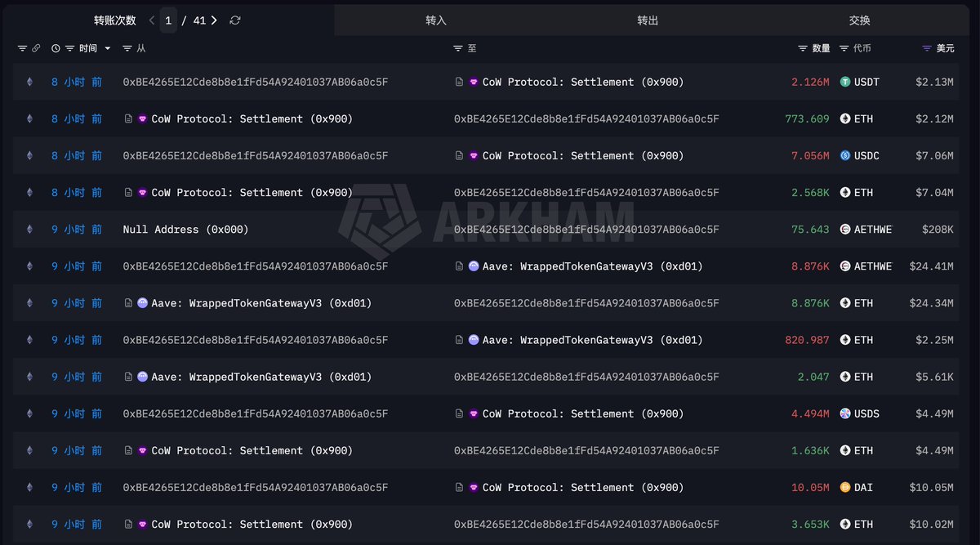Click the amount 2.126M
The height and width of the screenshot is (545, 980).
[x=810, y=82]
